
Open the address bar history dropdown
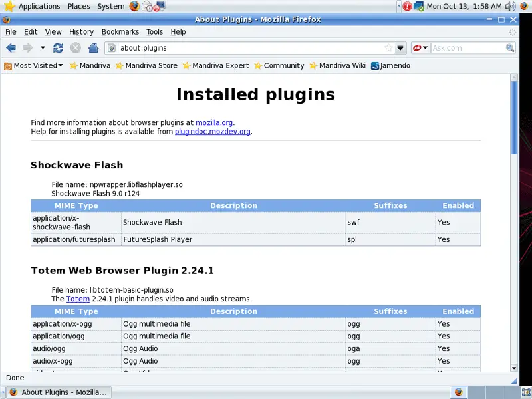(x=400, y=48)
